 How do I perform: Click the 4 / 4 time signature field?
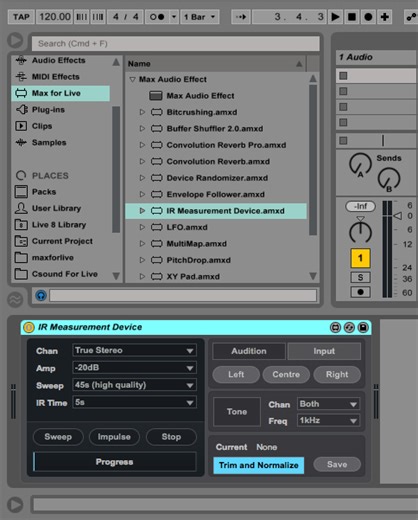pos(125,17)
